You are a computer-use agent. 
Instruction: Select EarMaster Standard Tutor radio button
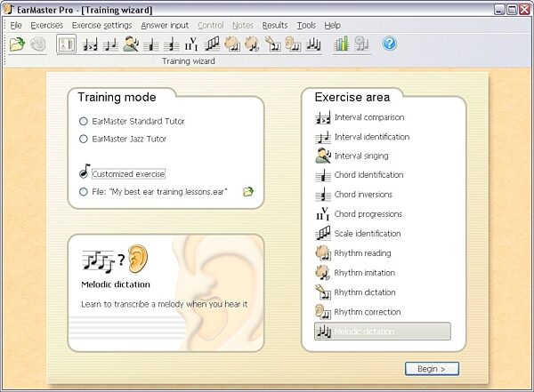pyautogui.click(x=83, y=121)
